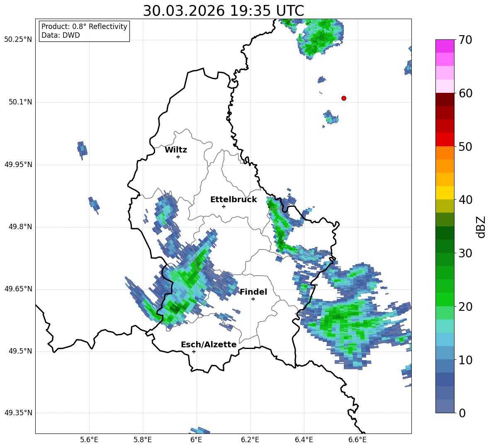Click the magenta colorbar swatch near 70
The width and height of the screenshot is (491, 448).
click(445, 46)
